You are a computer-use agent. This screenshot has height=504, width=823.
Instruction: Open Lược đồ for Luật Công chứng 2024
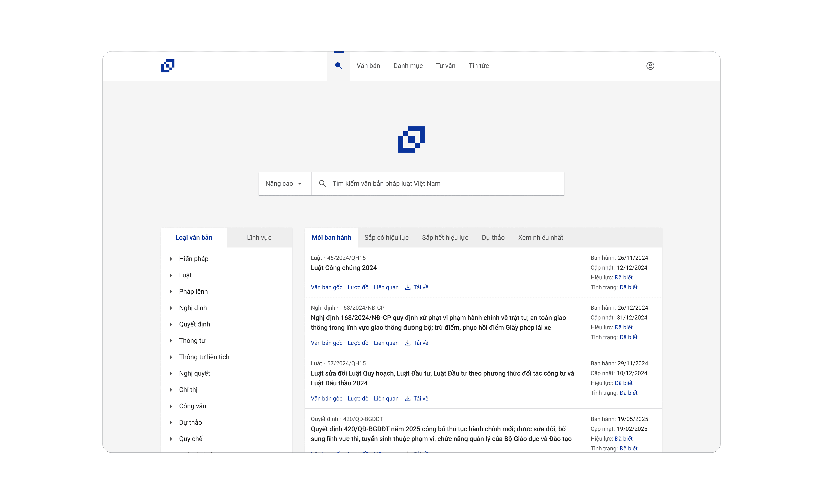[358, 287]
